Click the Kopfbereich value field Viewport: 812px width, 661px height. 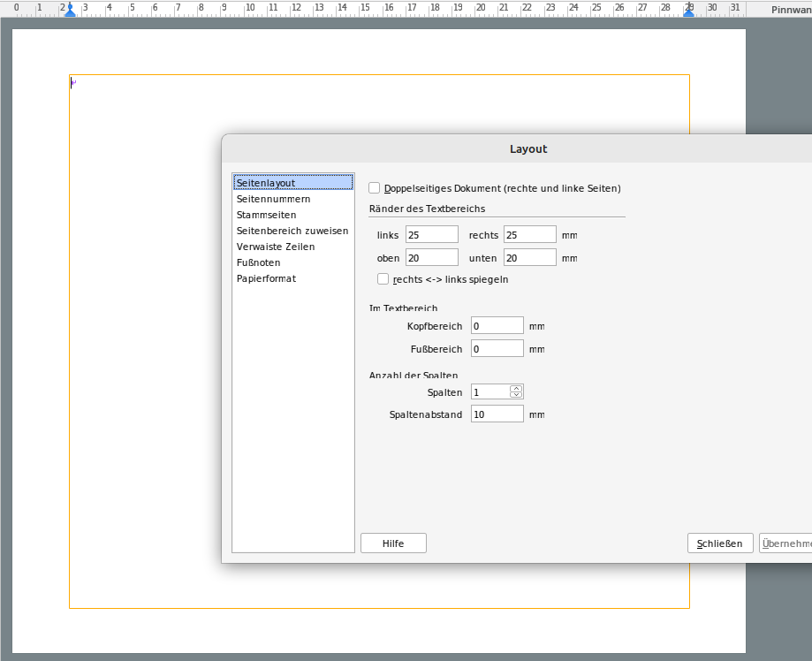(x=497, y=326)
